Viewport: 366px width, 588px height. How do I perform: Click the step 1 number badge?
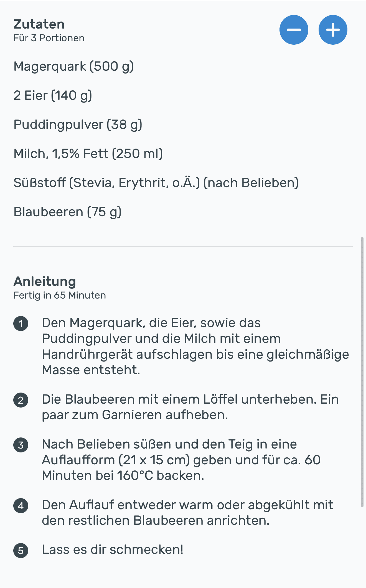(21, 324)
